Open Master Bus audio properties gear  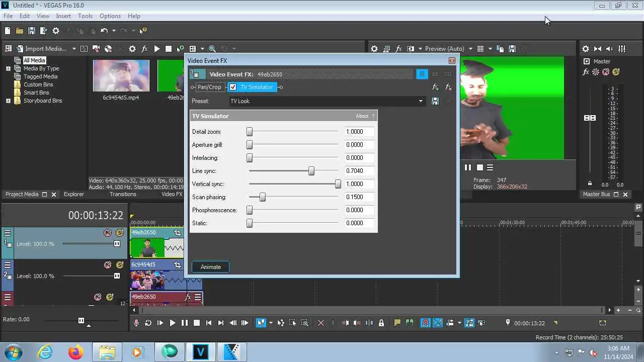point(586,49)
